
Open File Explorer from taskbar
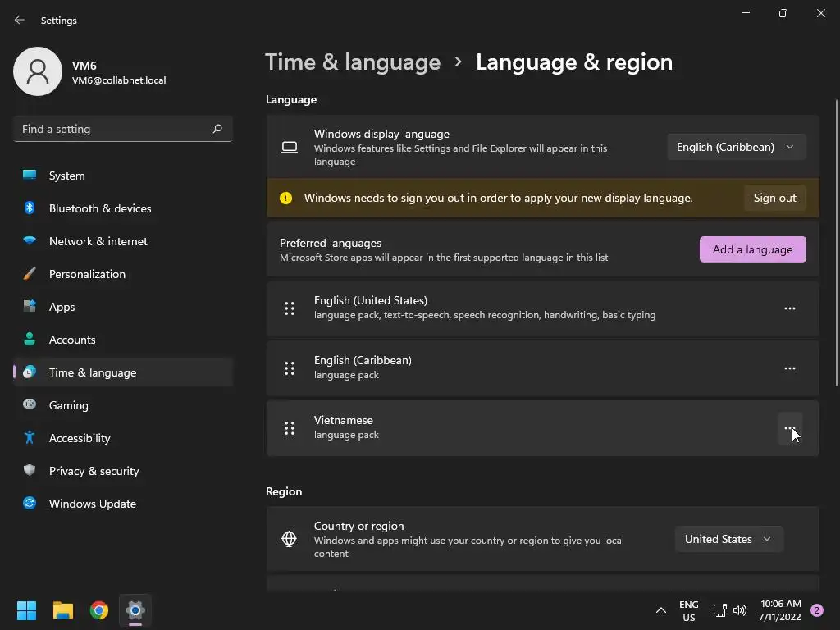click(x=63, y=610)
